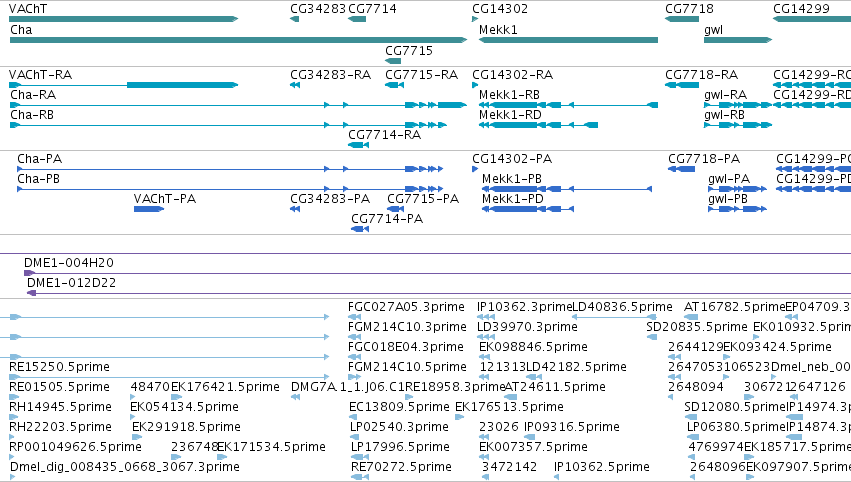Select the EK007357.5prime EST label
Screen dimensions: 851x482
pos(533,448)
